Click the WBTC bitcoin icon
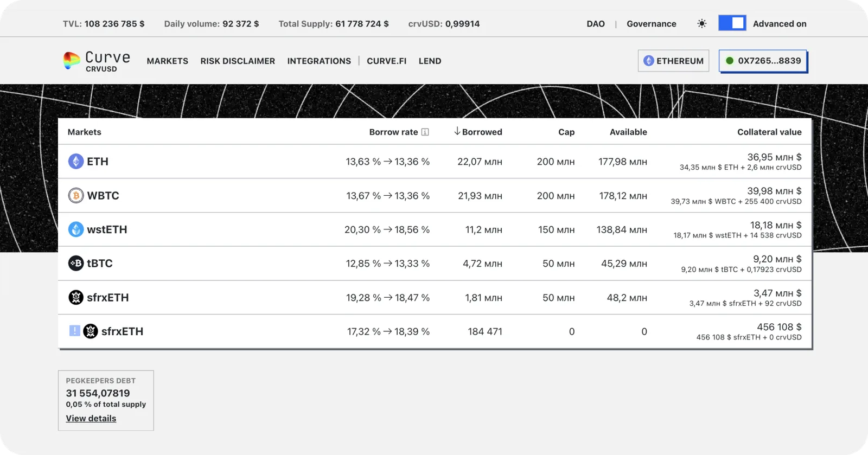The image size is (868, 455). coord(76,195)
